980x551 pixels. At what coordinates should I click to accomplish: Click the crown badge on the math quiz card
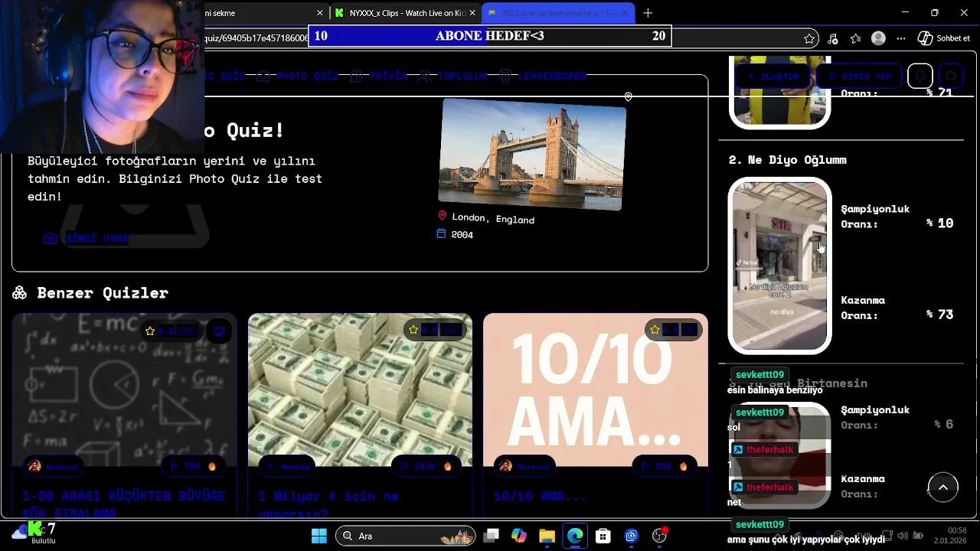pyautogui.click(x=219, y=331)
